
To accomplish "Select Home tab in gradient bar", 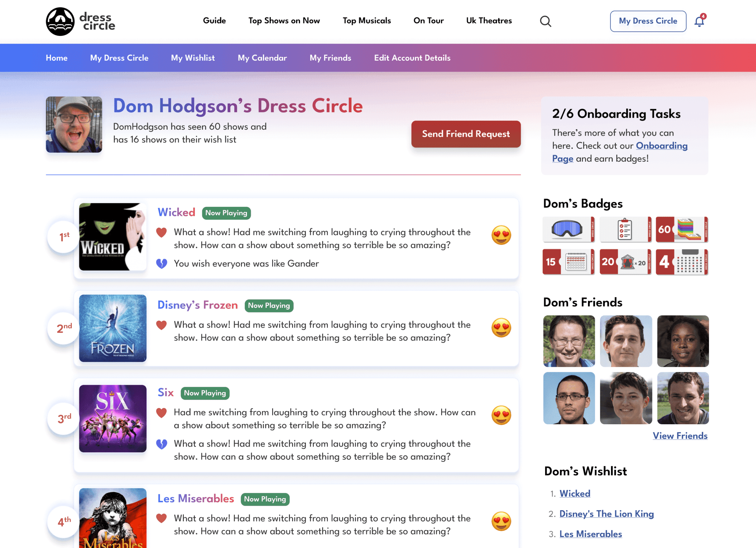I will point(57,58).
